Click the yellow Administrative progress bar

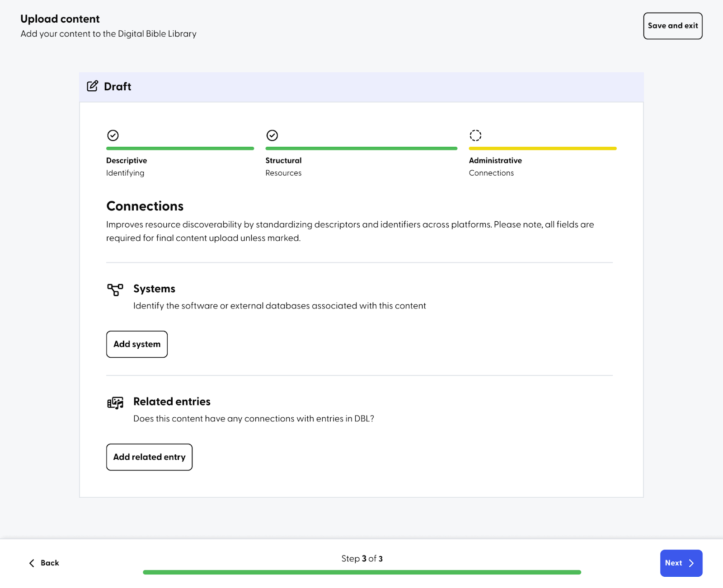click(543, 149)
